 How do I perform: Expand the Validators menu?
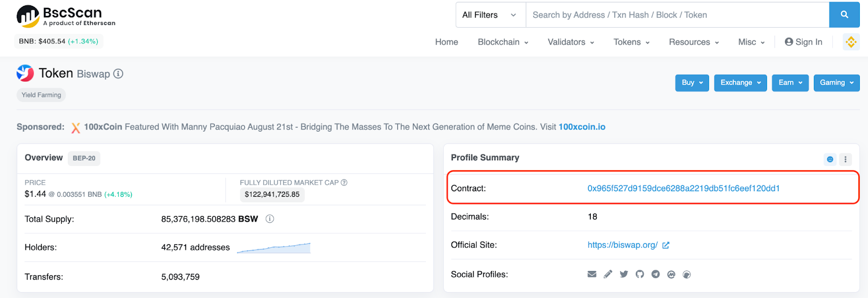pos(571,42)
